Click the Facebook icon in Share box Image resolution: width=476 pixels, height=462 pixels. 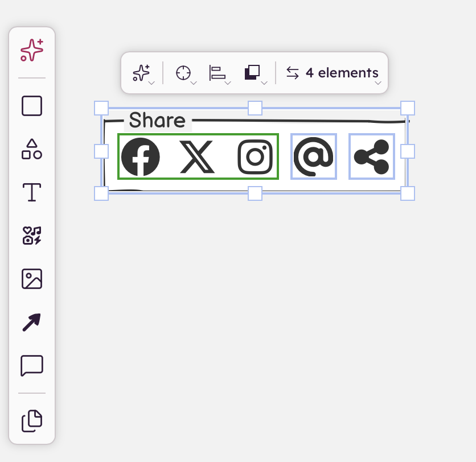point(140,157)
